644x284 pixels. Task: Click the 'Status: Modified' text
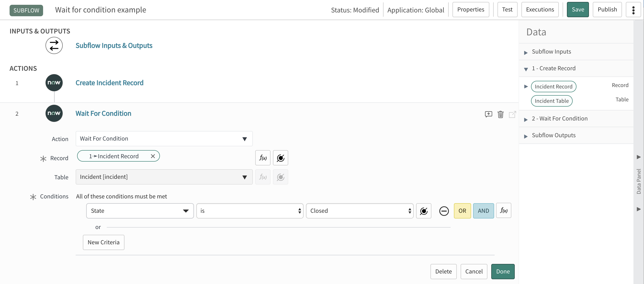pos(355,10)
